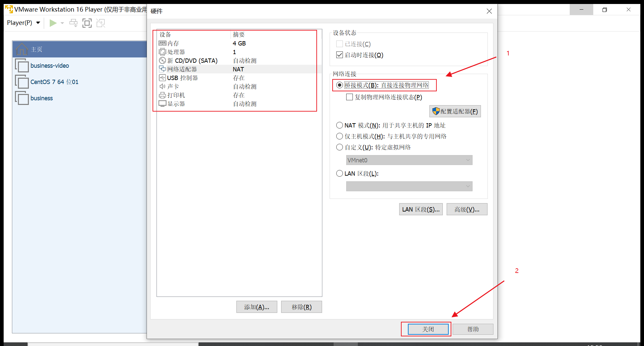Select the LAN 区段(L) radio button
Viewport: 644px width, 346px height.
tap(339, 173)
